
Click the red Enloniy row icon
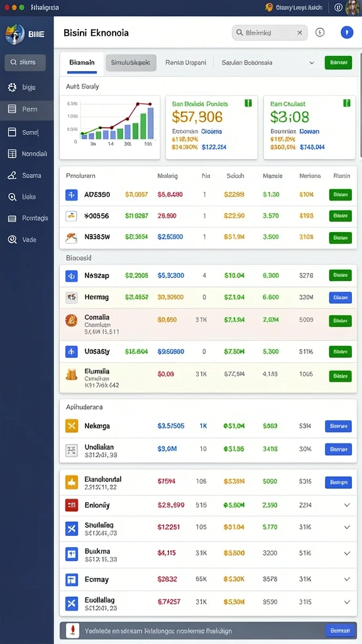pyautogui.click(x=72, y=505)
